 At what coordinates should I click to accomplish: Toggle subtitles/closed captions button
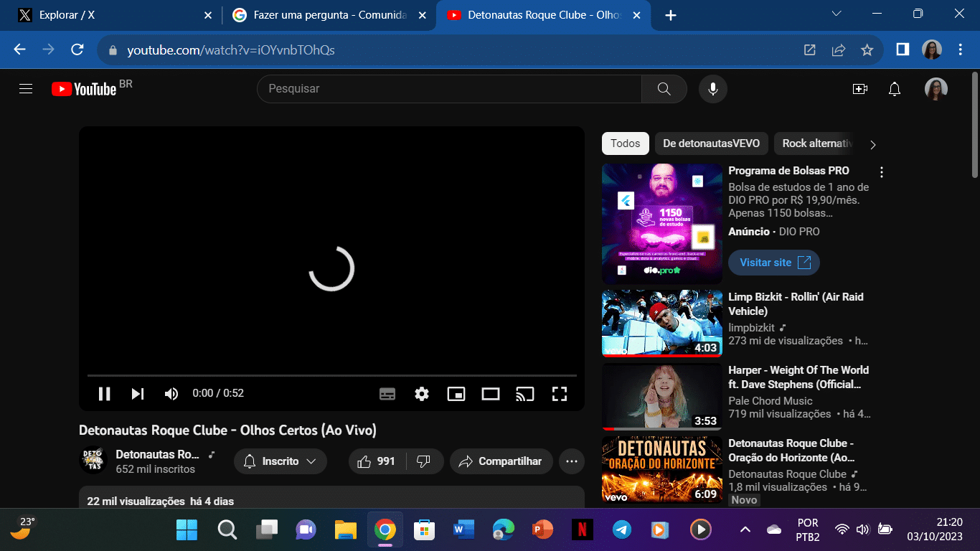tap(387, 394)
